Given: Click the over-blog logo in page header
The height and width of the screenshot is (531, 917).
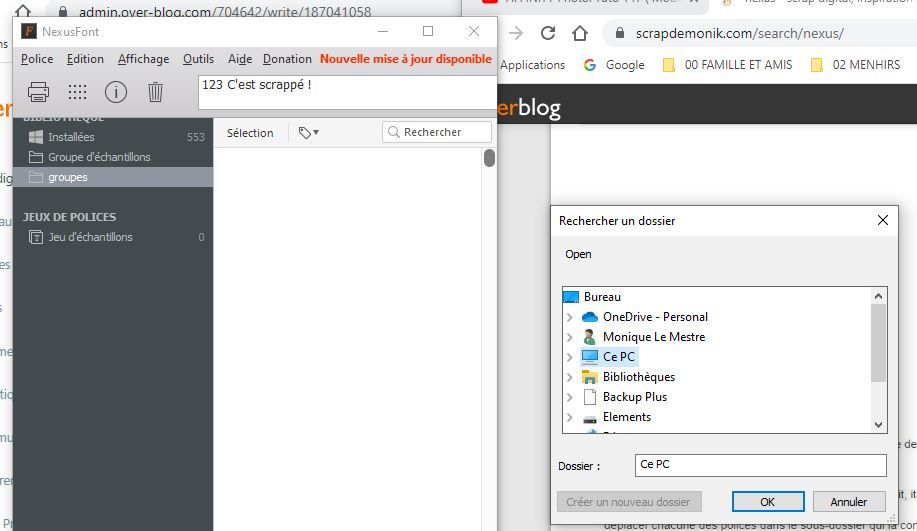Looking at the screenshot, I should 529,108.
